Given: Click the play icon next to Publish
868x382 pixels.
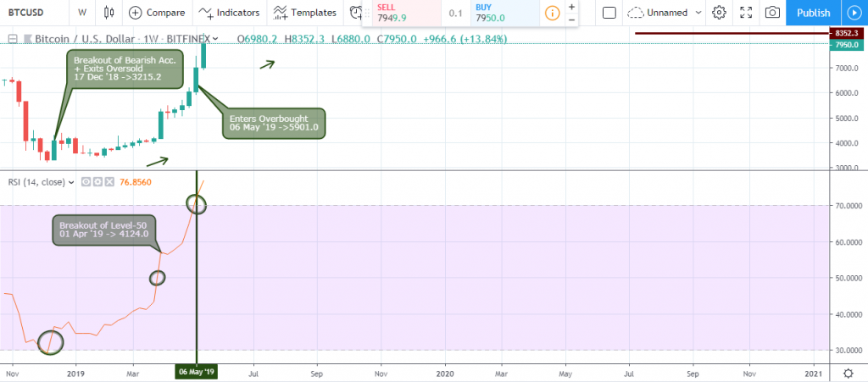Looking at the screenshot, I should click(854, 12).
